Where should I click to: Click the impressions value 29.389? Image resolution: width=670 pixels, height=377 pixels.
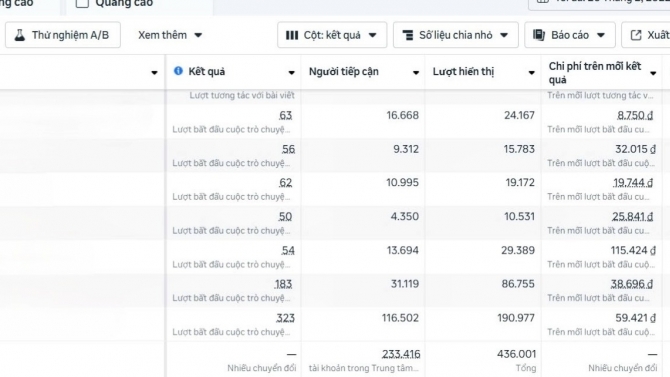(518, 250)
